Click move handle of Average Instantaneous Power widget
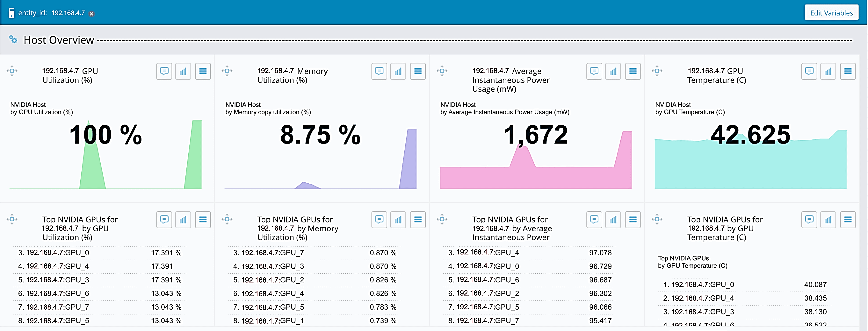 [x=442, y=71]
